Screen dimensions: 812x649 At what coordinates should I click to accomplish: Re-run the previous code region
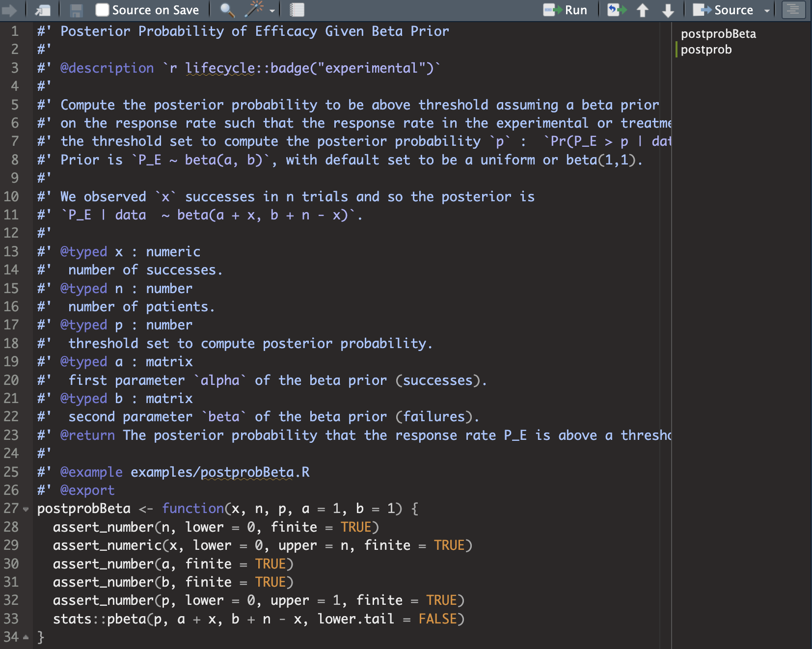click(617, 10)
